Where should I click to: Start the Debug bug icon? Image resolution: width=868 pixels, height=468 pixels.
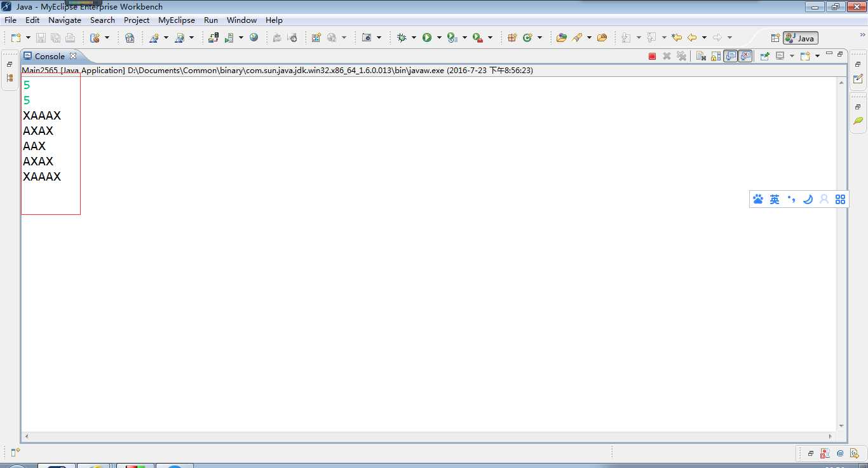402,38
